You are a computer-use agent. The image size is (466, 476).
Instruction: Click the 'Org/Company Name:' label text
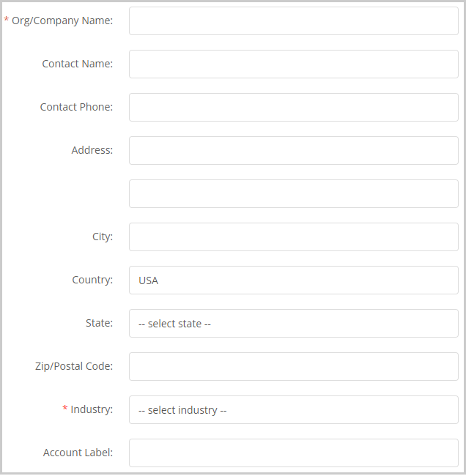tap(62, 21)
